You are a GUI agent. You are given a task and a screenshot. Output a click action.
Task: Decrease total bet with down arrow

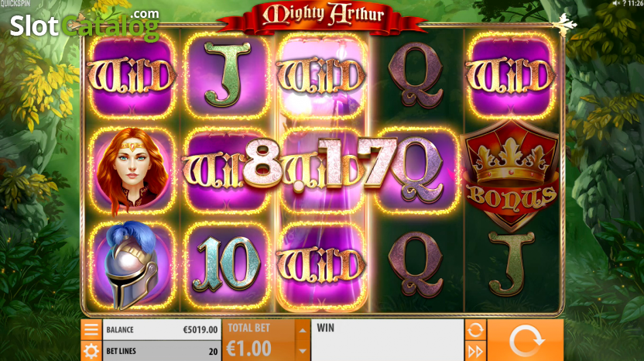click(x=303, y=351)
